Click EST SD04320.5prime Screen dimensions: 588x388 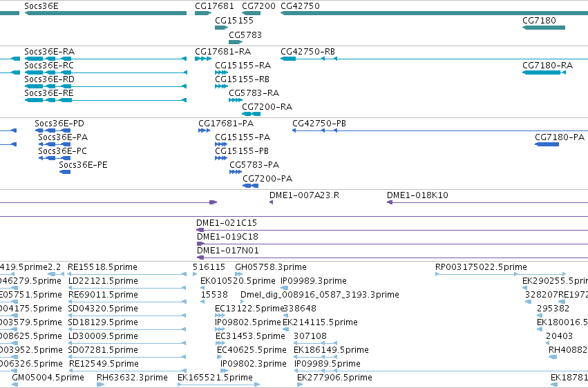click(x=127, y=316)
